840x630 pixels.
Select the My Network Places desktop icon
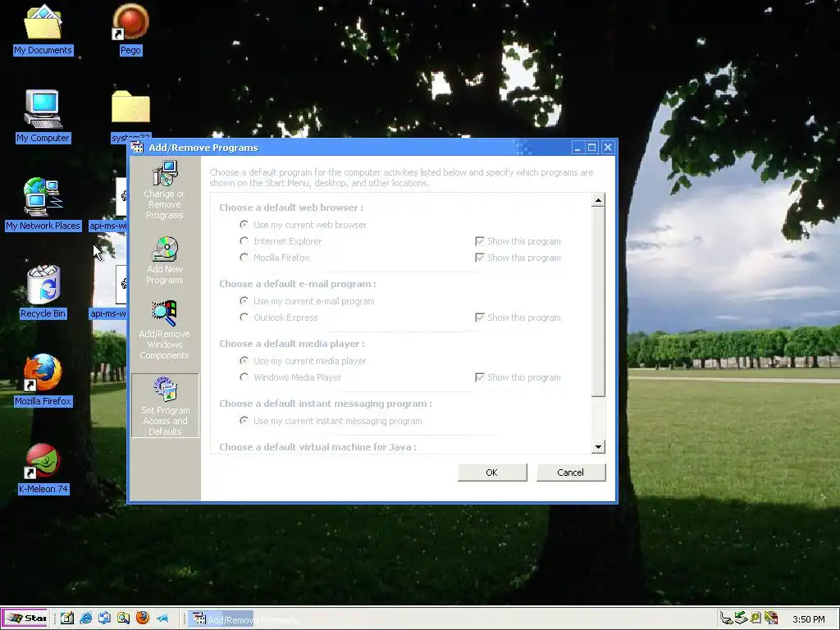(43, 204)
